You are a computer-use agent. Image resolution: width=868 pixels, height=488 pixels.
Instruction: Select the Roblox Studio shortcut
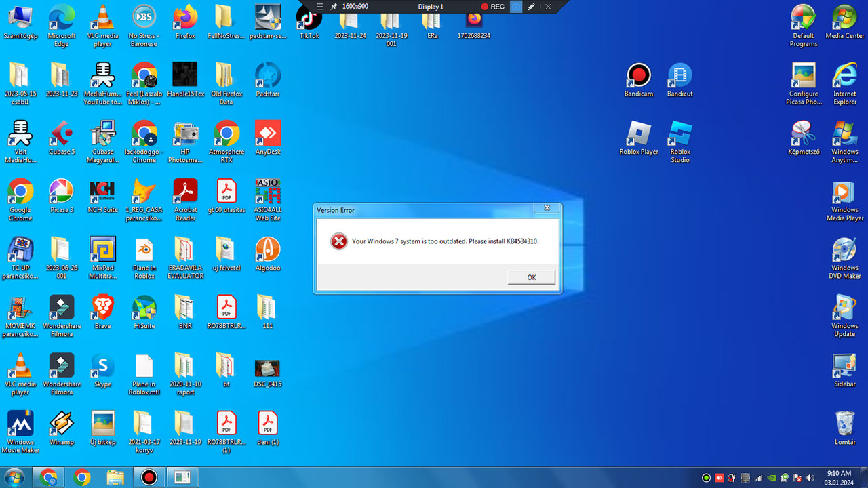(680, 142)
